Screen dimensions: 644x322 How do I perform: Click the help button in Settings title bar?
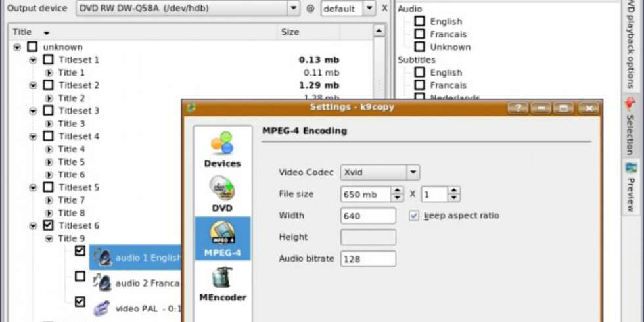coord(518,108)
